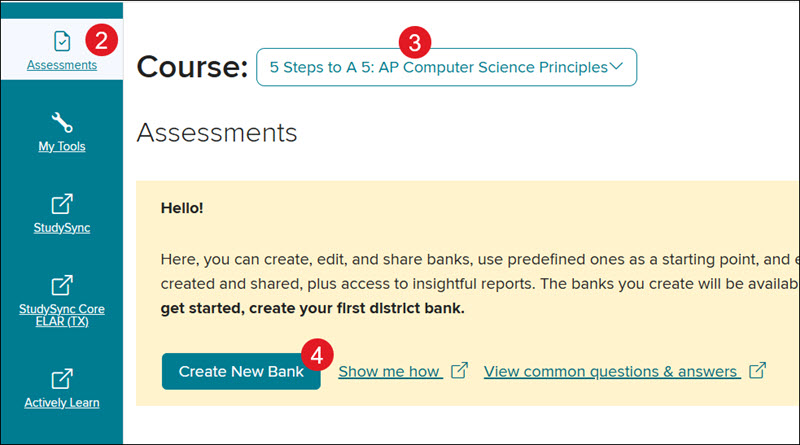Viewport: 800px width, 445px height.
Task: Open View common questions & answers link
Action: pos(612,372)
